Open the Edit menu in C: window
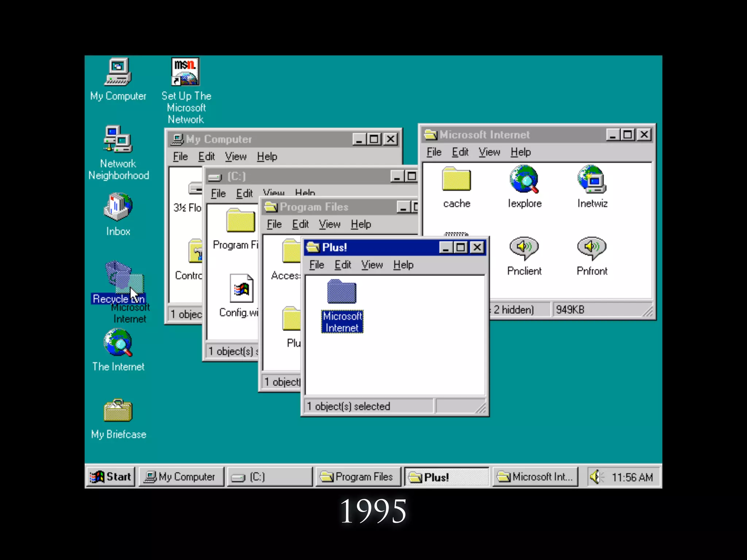The width and height of the screenshot is (747, 560). 244,193
